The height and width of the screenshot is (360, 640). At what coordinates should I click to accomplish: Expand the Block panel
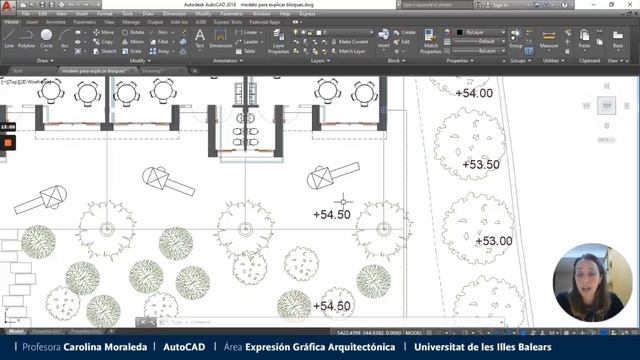(x=396, y=61)
